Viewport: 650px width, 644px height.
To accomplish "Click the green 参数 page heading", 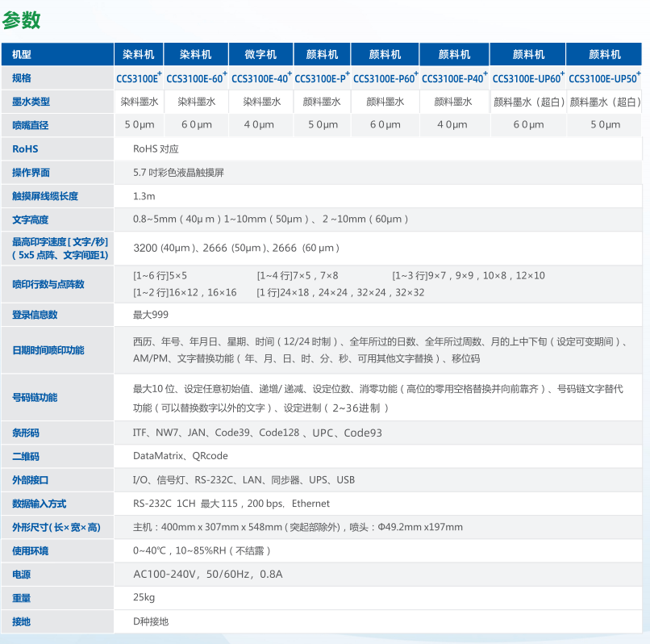I will coord(21,20).
